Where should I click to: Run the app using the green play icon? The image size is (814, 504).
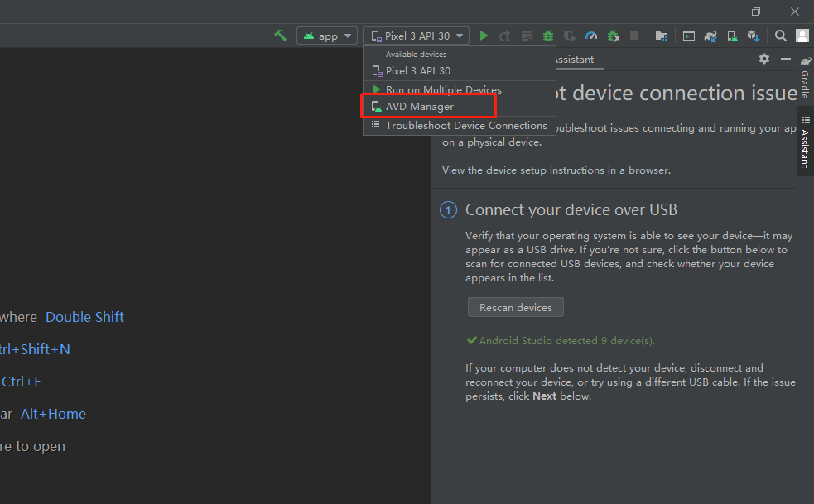[x=483, y=36]
